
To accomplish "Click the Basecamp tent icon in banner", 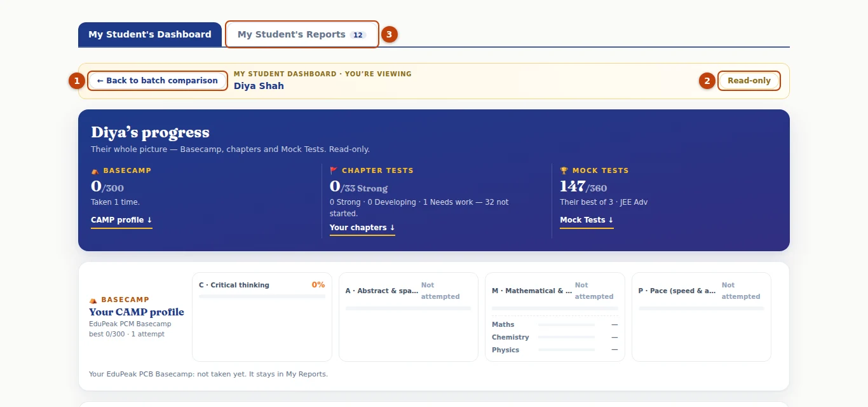I will [95, 170].
